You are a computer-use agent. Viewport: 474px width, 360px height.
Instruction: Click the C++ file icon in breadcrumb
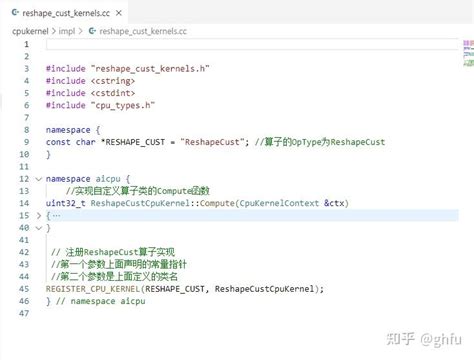coord(92,31)
